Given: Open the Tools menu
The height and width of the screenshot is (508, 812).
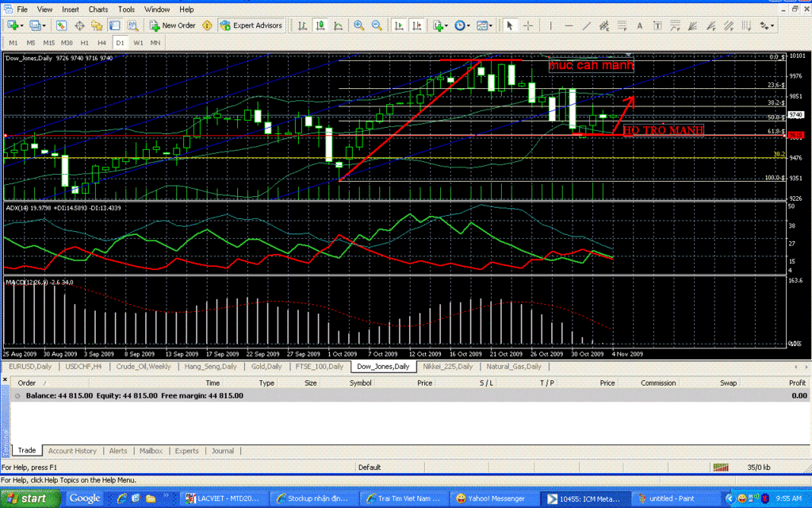Looking at the screenshot, I should pyautogui.click(x=126, y=10).
